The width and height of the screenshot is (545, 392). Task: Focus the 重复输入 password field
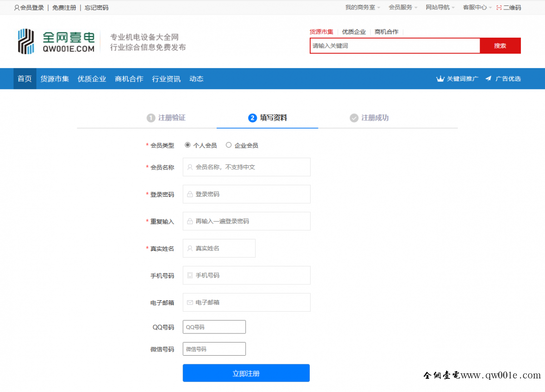pyautogui.click(x=247, y=221)
